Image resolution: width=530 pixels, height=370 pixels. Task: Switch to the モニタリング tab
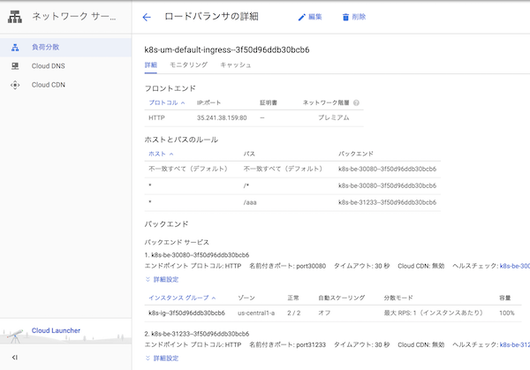[189, 65]
